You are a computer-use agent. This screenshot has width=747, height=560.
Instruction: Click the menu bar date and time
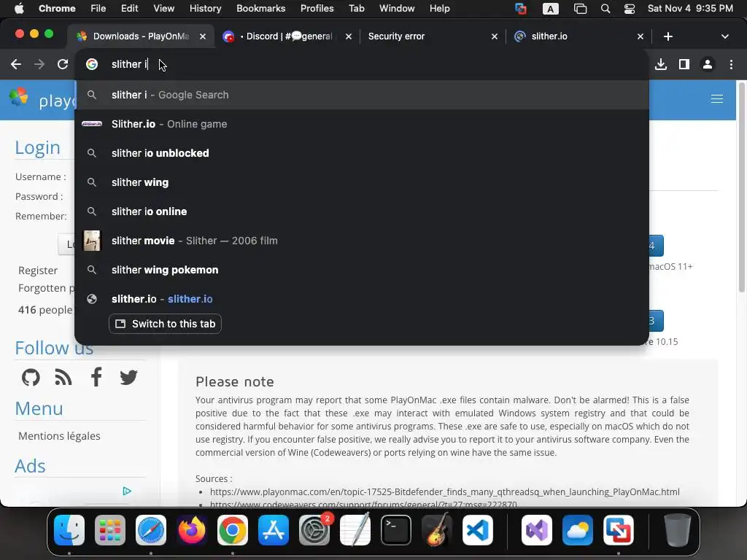pos(690,9)
